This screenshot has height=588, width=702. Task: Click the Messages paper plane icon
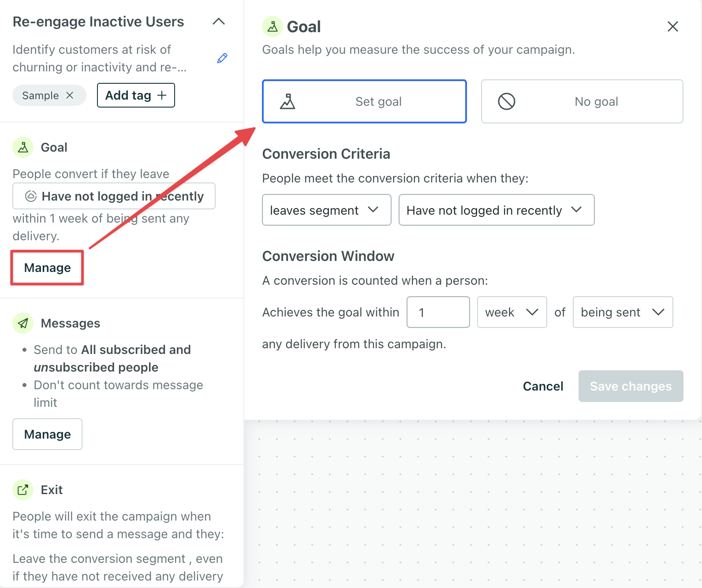point(23,323)
